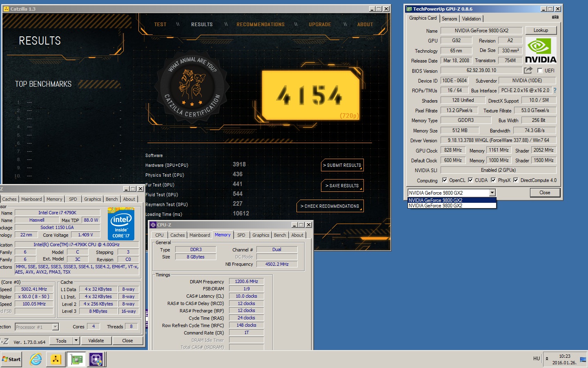Screen dimensions: 588x368
Task: Click SAVE RESULTS button
Action: point(342,186)
